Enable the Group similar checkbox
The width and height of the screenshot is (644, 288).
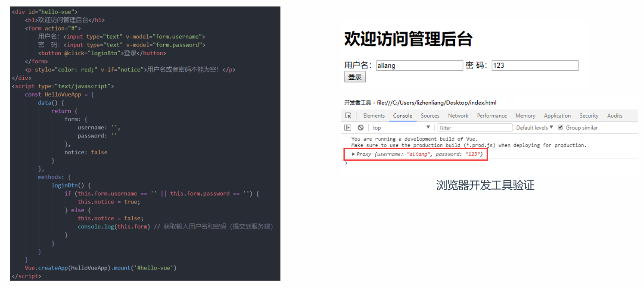560,128
